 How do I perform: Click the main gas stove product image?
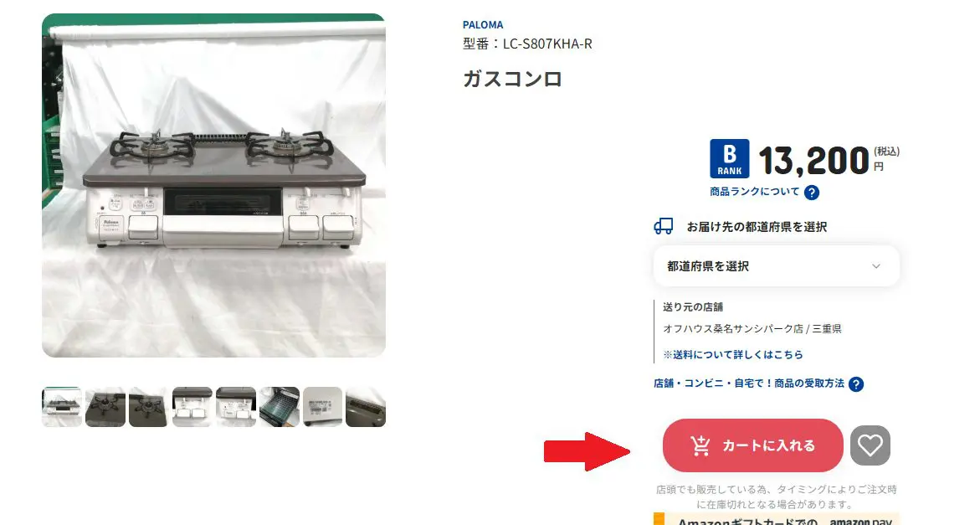click(x=213, y=186)
